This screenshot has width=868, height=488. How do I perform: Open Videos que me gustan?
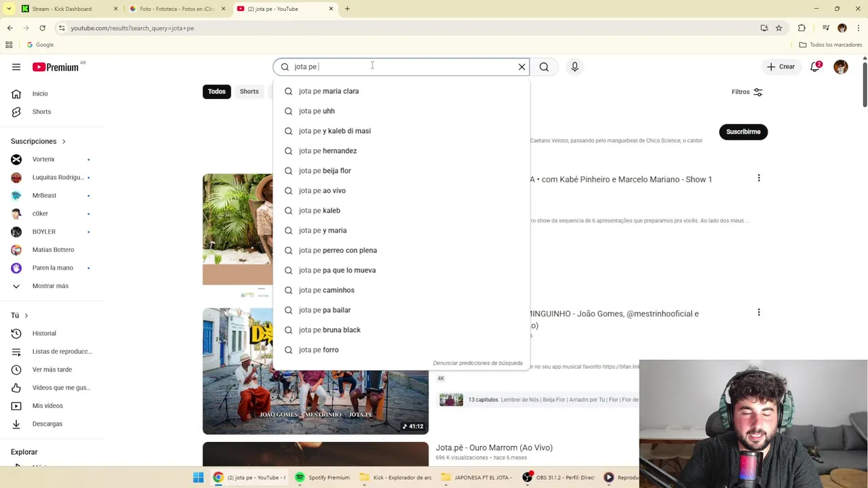(52, 388)
